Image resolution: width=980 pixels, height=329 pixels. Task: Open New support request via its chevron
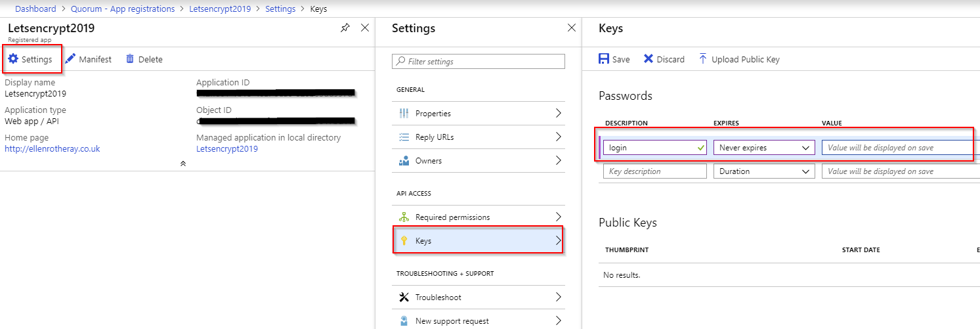click(x=559, y=321)
